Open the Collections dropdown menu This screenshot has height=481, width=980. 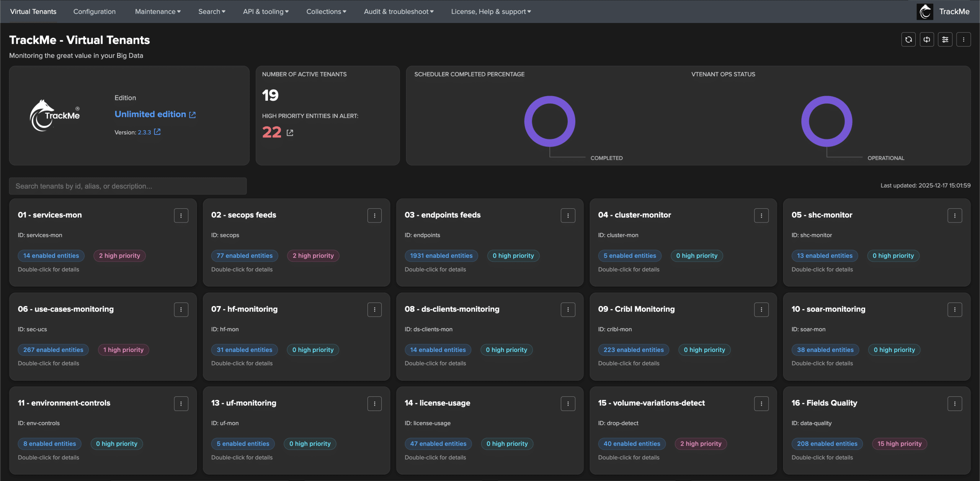point(326,11)
